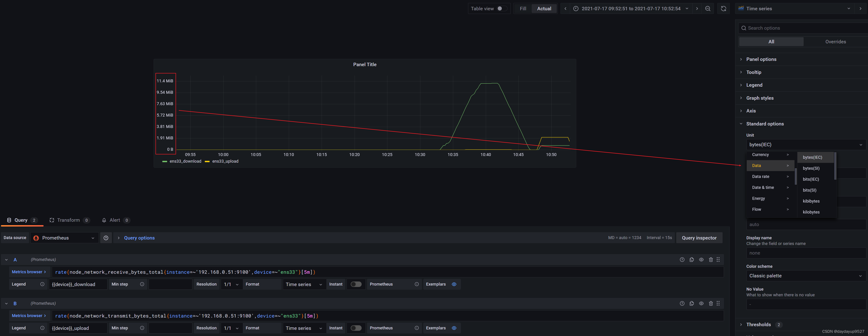Click the refresh dashboard icon
This screenshot has height=336, width=868.
(x=723, y=9)
